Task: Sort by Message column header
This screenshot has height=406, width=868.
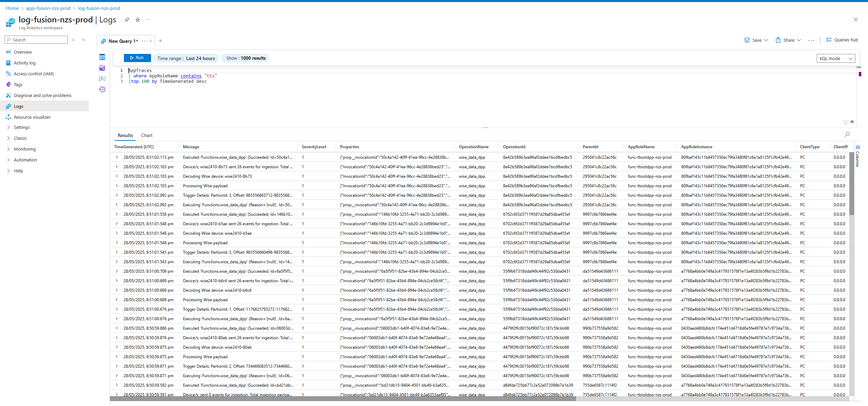Action: (x=191, y=147)
